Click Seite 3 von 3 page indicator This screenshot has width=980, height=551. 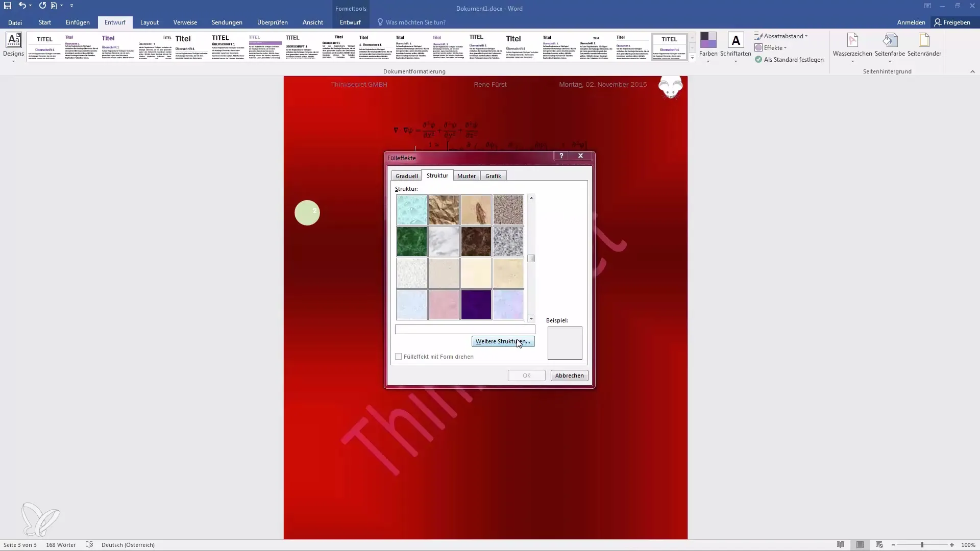[x=20, y=545]
